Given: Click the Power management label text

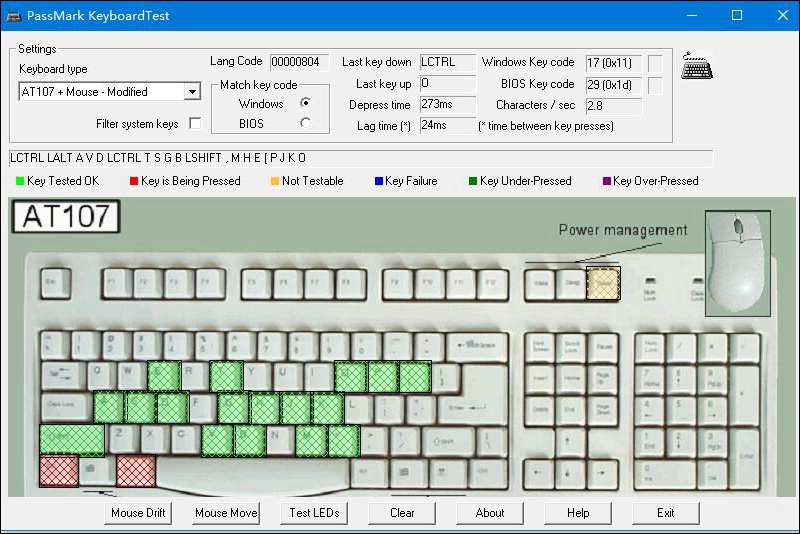Looking at the screenshot, I should tap(623, 230).
